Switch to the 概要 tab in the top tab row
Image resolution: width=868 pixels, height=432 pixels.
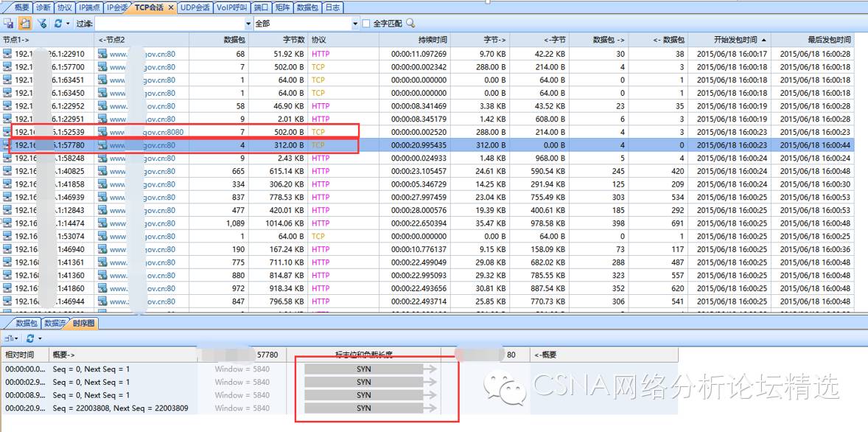(x=21, y=8)
